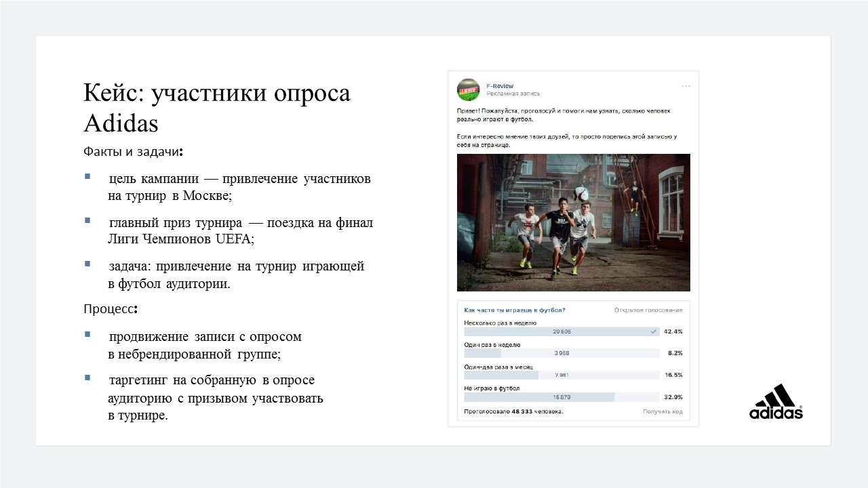
Task: Click the F-Review group avatar
Action: (469, 89)
